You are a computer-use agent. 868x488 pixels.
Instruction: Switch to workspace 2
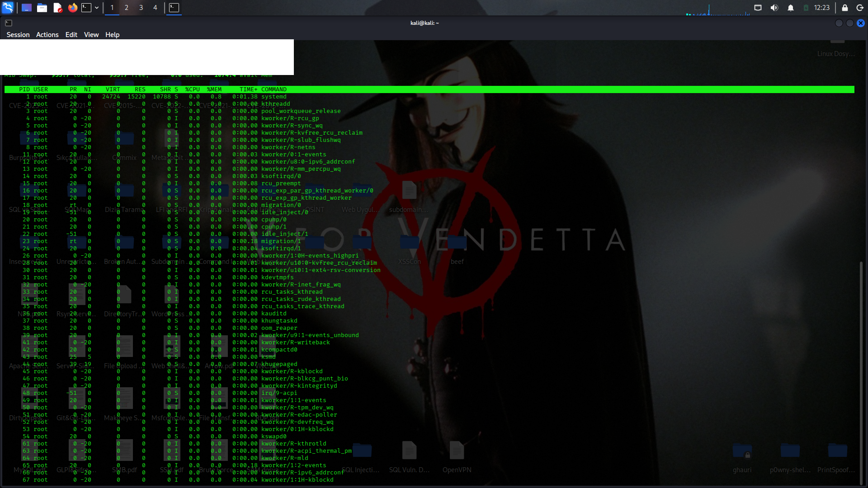point(127,8)
